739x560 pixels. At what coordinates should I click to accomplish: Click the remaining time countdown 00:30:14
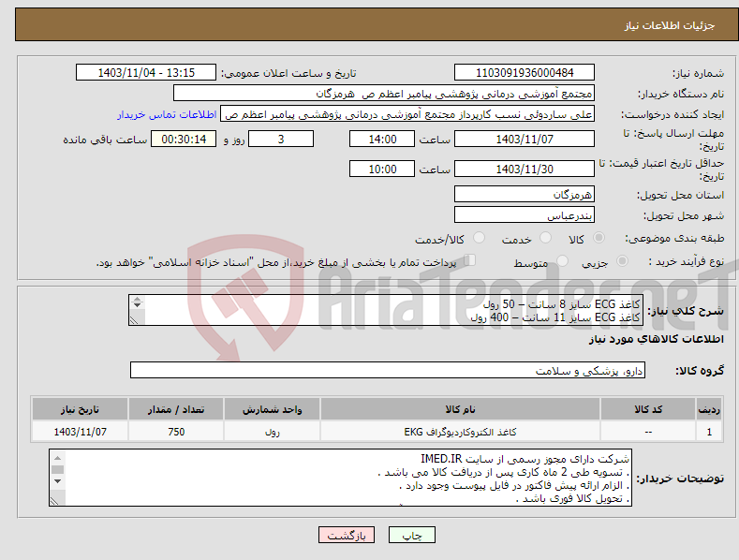(184, 139)
